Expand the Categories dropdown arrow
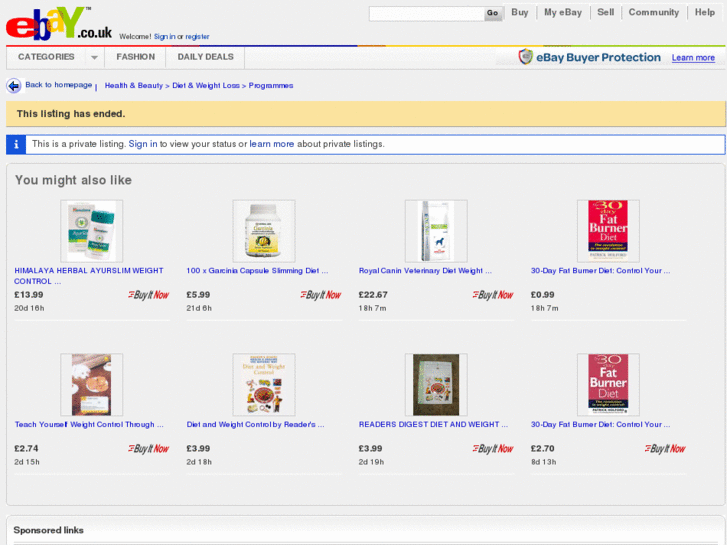The height and width of the screenshot is (545, 727). coord(95,58)
